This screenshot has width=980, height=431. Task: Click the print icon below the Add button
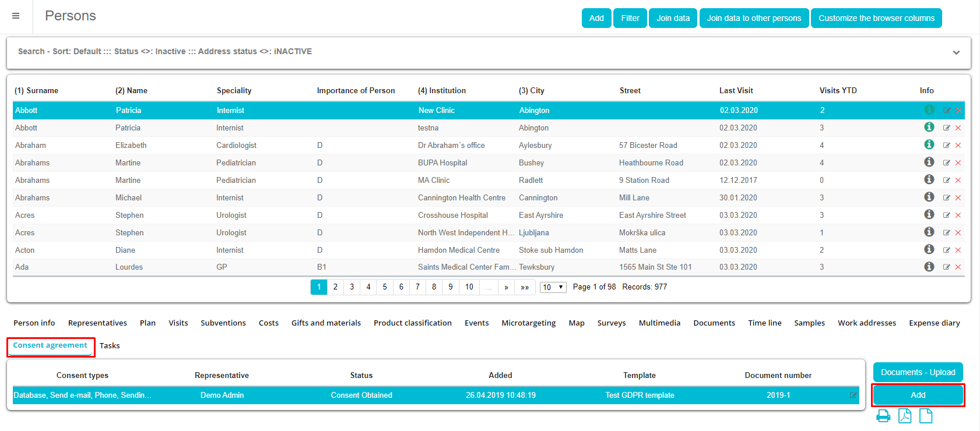[883, 416]
